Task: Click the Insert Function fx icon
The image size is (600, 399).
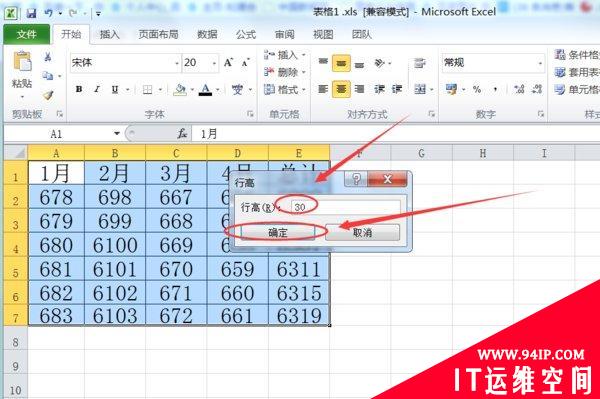Action: pos(181,134)
